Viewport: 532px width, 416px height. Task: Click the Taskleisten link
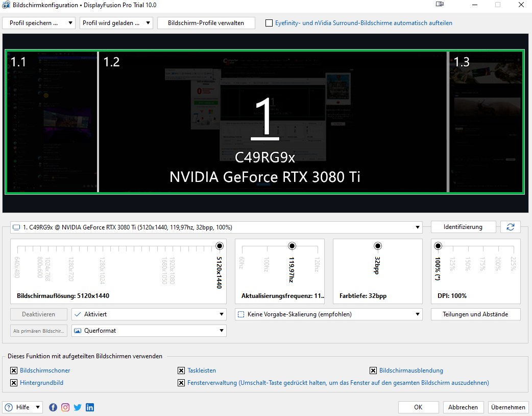coord(202,371)
